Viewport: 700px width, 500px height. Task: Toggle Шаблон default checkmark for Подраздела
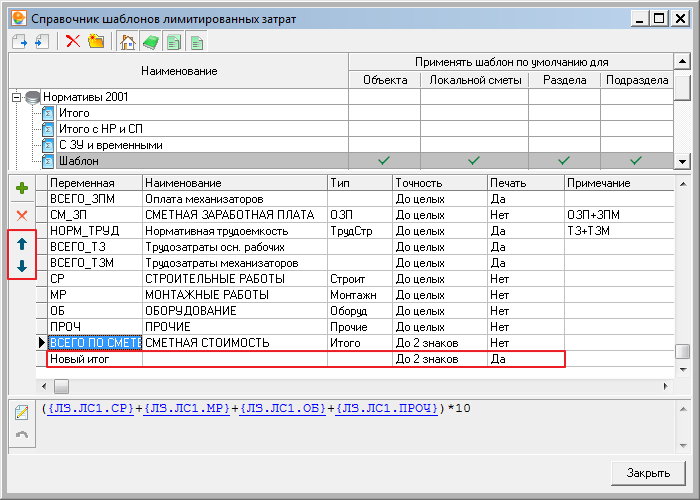(x=636, y=160)
